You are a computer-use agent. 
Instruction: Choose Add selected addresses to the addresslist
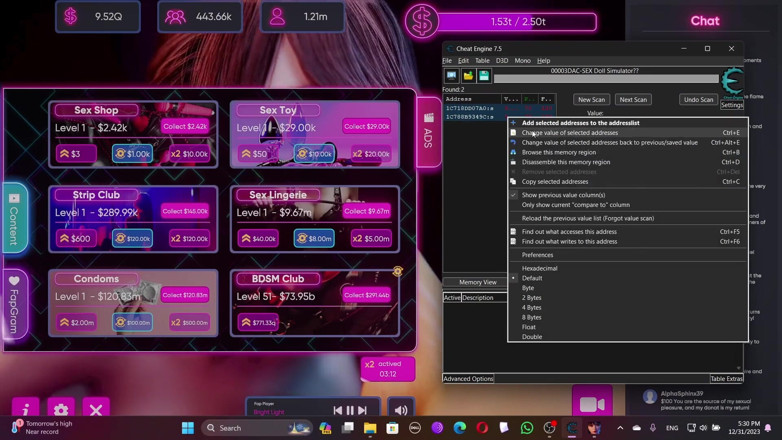[580, 123]
